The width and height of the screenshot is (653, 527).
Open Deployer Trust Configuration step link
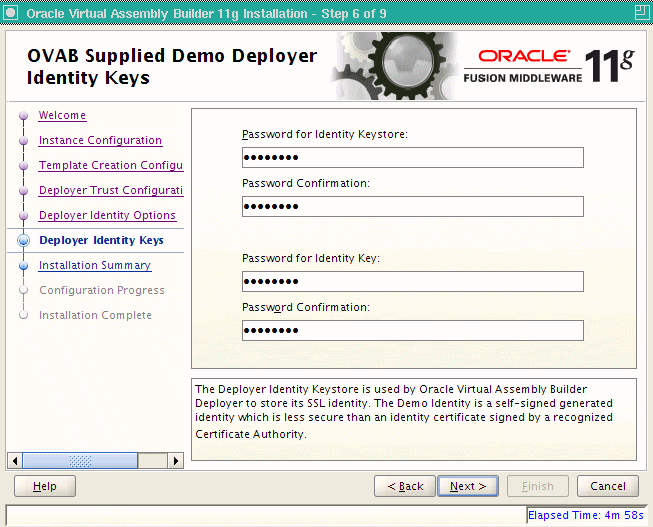click(111, 190)
